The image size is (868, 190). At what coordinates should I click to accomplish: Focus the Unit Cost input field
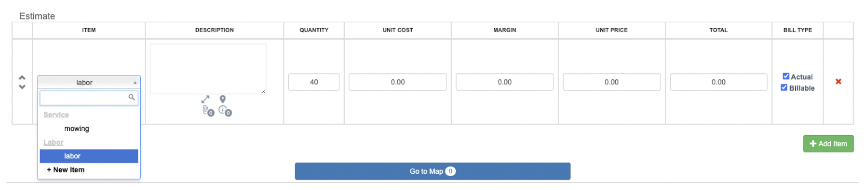tap(397, 82)
